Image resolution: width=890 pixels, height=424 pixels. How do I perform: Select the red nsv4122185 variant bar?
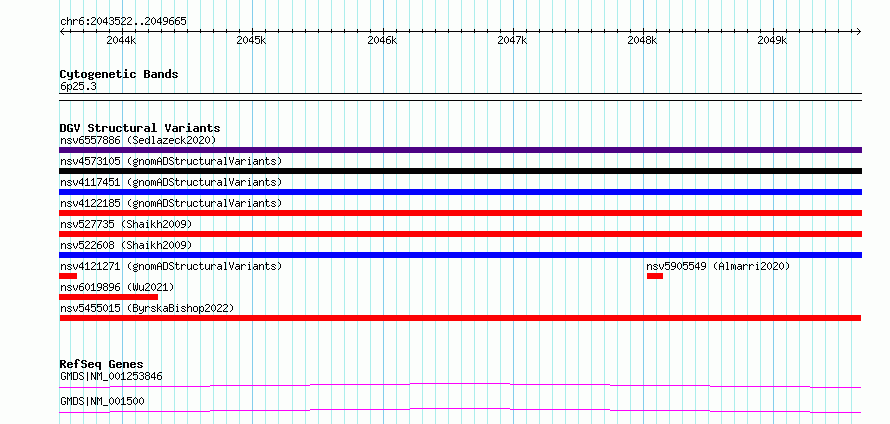click(x=460, y=213)
